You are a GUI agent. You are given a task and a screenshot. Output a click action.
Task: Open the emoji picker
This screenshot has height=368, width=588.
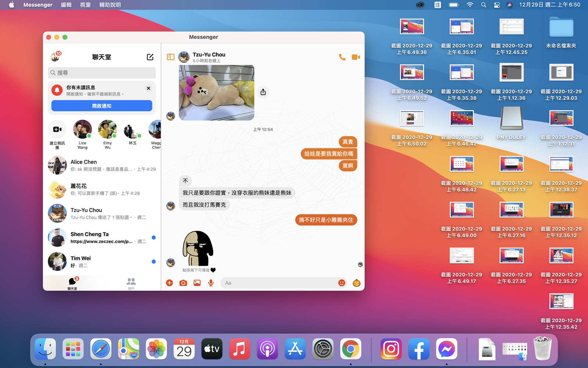(342, 283)
